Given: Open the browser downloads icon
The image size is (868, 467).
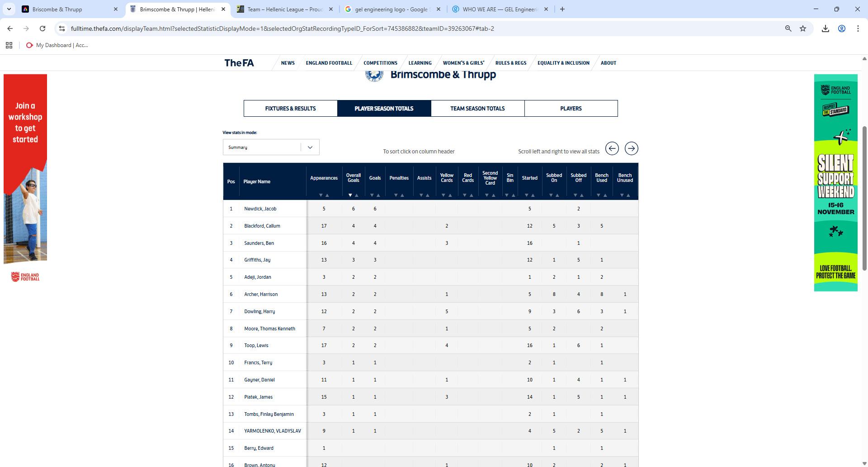Looking at the screenshot, I should [826, 29].
